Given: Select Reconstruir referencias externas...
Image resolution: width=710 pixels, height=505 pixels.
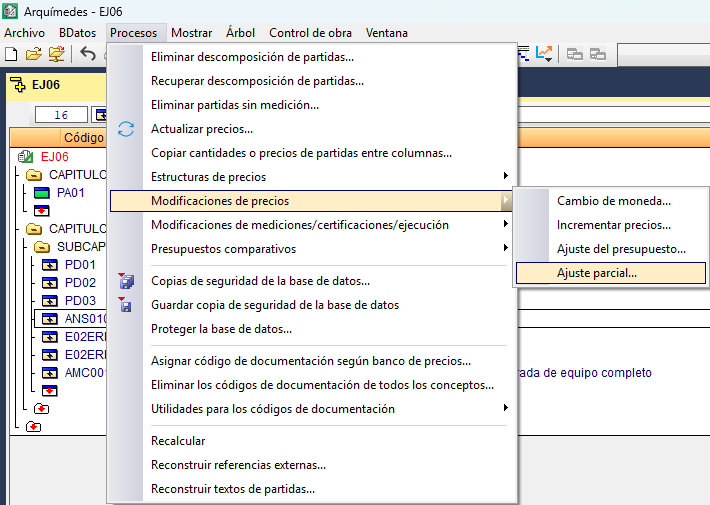Looking at the screenshot, I should [x=312, y=465].
